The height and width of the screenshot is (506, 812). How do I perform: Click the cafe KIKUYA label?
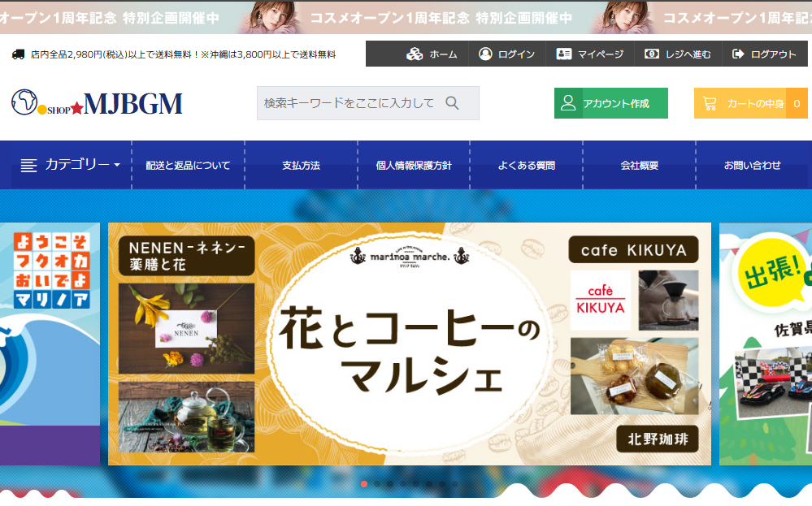click(633, 250)
